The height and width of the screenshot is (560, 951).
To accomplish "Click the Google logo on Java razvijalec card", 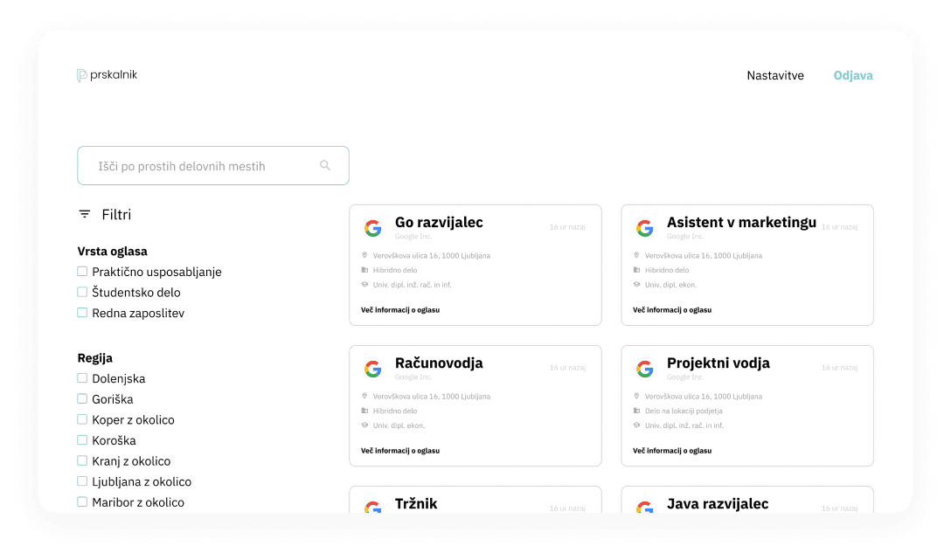I will pyautogui.click(x=645, y=508).
